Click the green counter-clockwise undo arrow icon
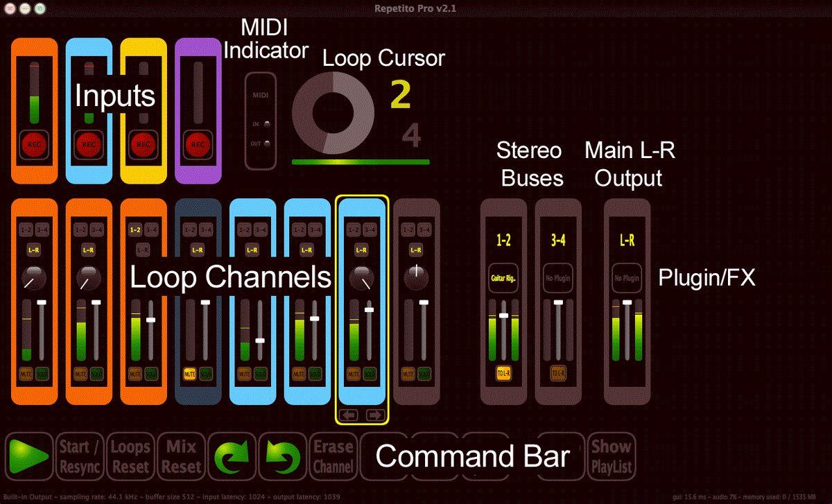 282,456
